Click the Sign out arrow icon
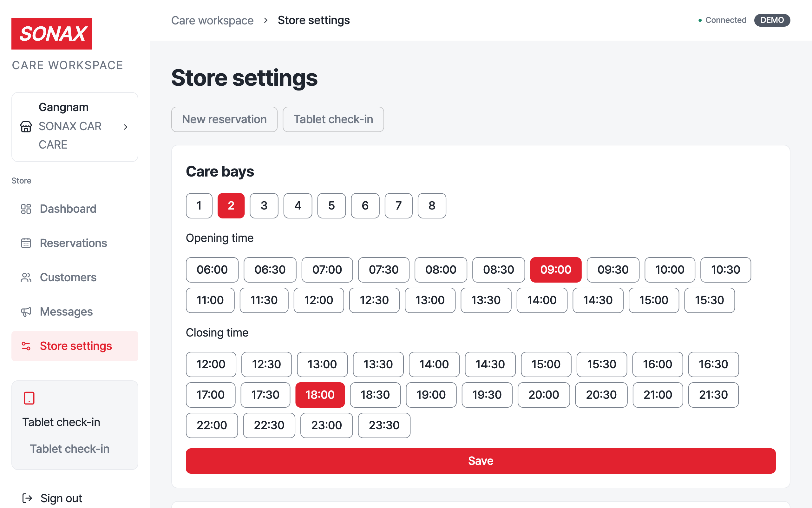The image size is (812, 508). [x=27, y=498]
